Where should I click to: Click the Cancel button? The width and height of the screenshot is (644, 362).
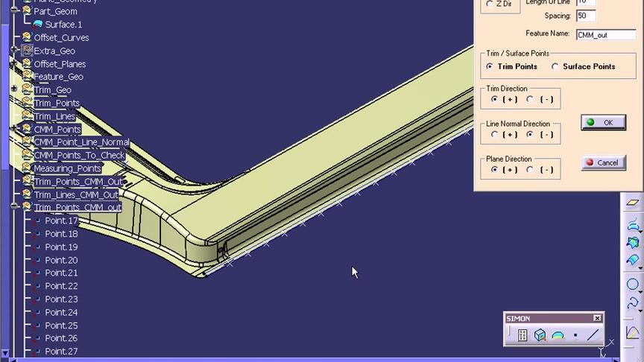(x=603, y=162)
